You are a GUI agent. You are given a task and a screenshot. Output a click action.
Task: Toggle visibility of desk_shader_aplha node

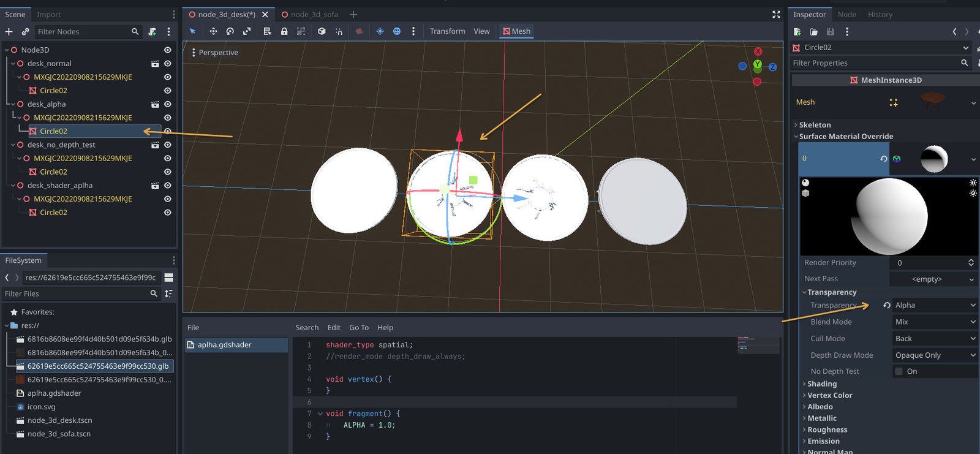pos(167,186)
